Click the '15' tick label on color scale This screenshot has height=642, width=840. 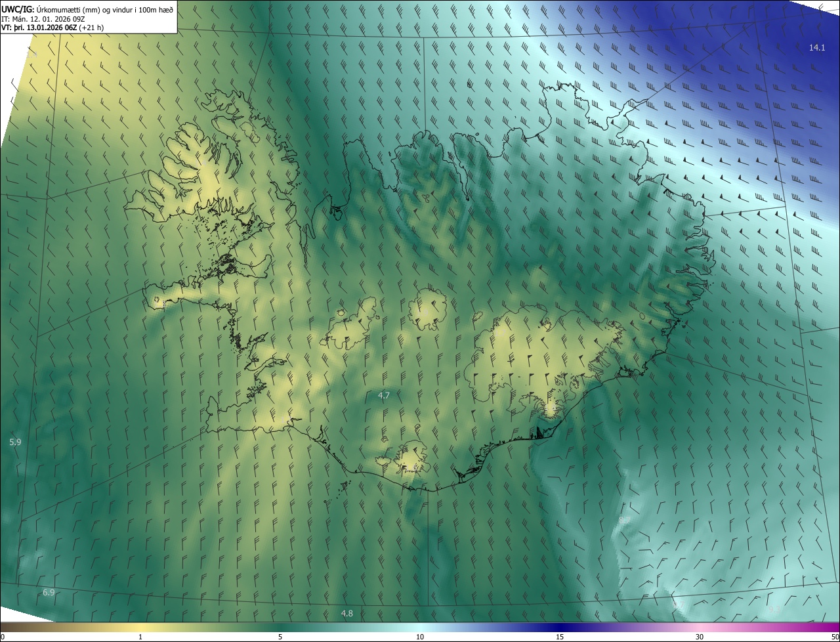(560, 637)
